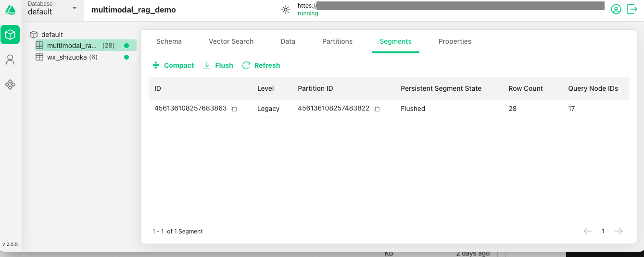Click the default database cube icon in tree
The image size is (644, 257).
click(x=34, y=35)
